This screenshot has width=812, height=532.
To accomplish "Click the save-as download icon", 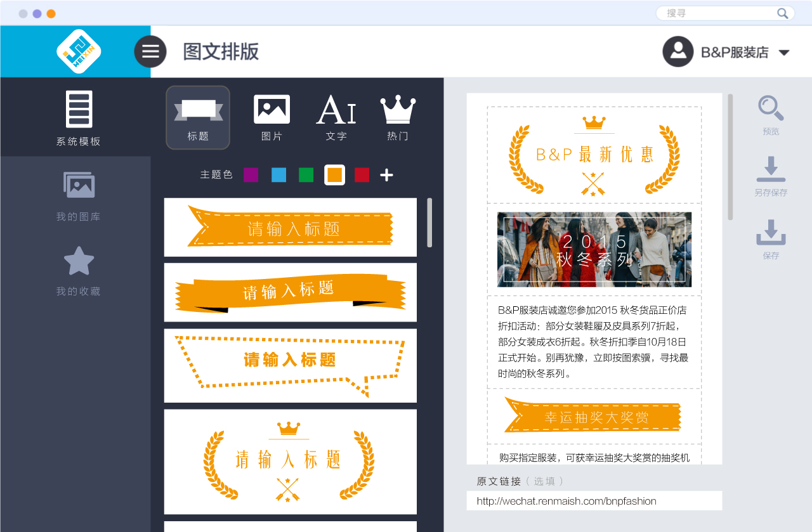I will (x=771, y=169).
